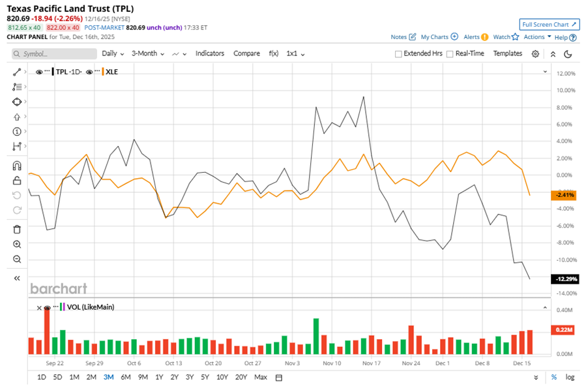Click the Symbol search input field

pyautogui.click(x=54, y=54)
